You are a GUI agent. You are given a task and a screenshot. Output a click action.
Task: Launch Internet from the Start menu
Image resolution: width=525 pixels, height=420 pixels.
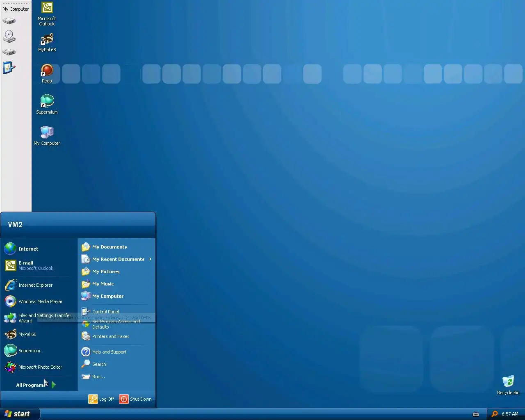[39, 249]
